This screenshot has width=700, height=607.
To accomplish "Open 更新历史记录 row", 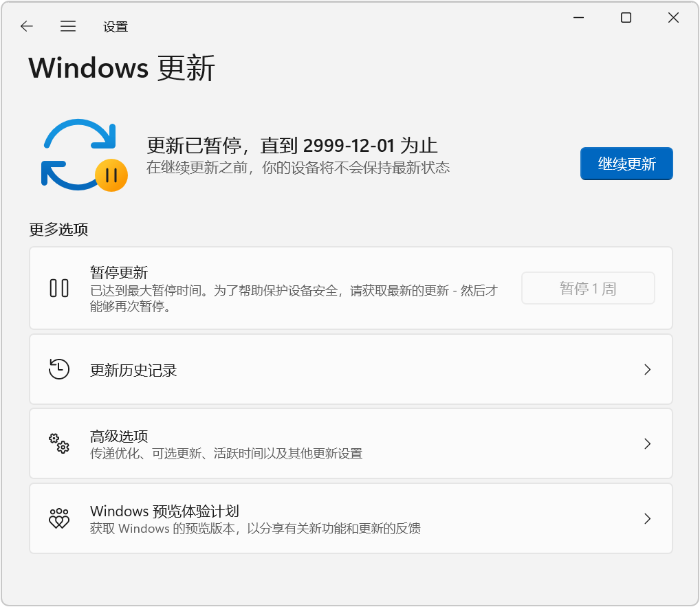I will click(x=351, y=370).
